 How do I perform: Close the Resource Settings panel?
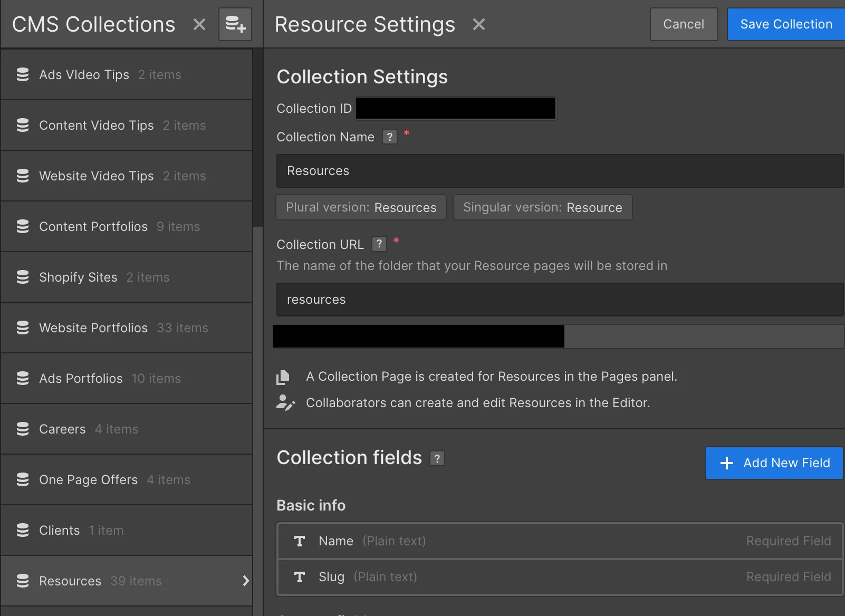(479, 24)
